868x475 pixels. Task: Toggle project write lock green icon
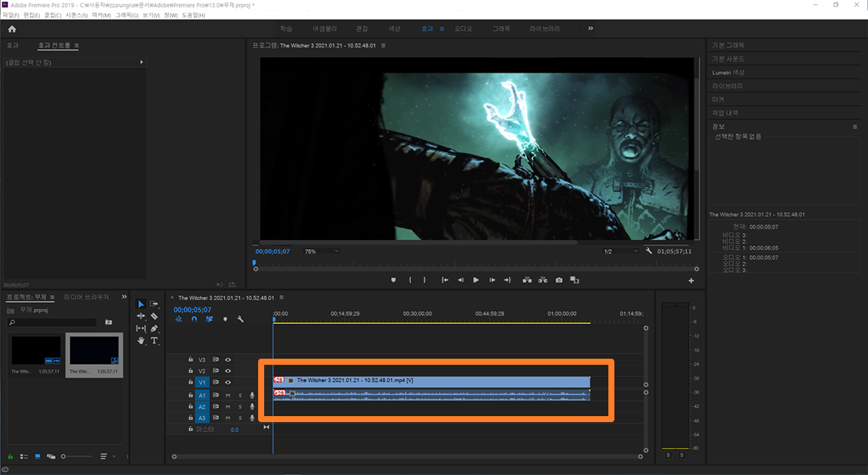(x=10, y=456)
